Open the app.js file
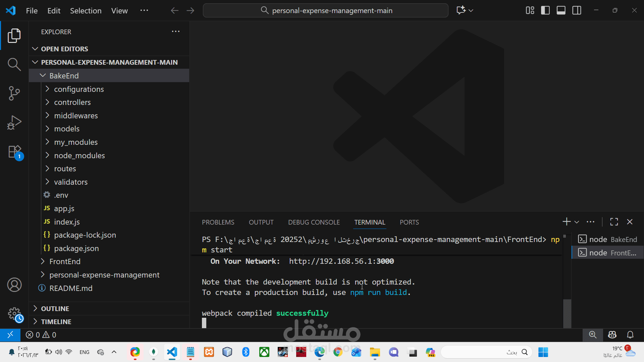644x362 pixels. (64, 208)
